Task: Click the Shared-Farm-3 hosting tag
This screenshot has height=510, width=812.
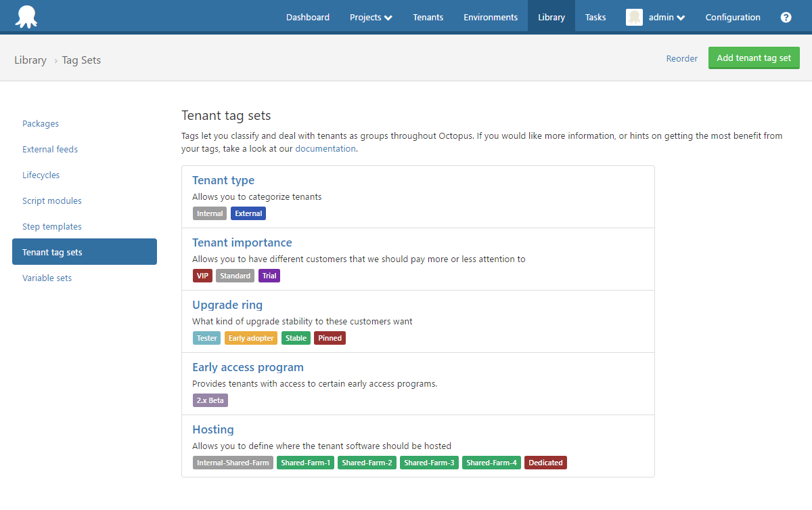Action: point(429,462)
